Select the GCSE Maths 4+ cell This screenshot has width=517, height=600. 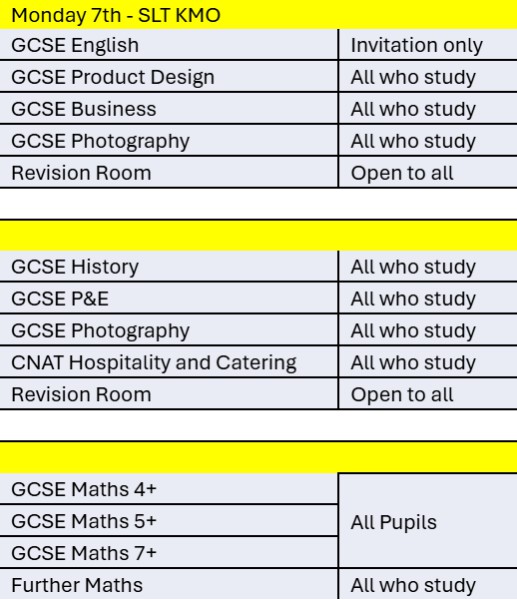169,488
